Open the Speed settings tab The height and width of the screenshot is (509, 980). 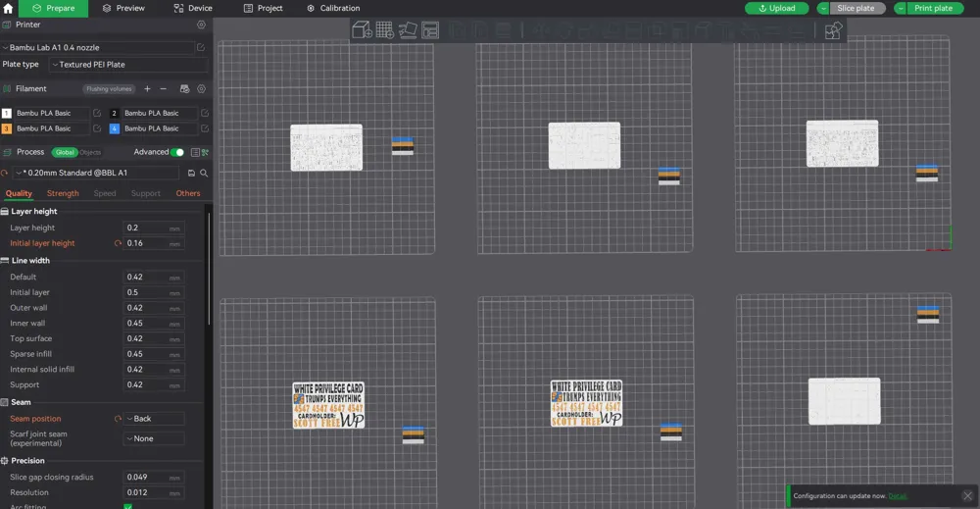(x=105, y=193)
